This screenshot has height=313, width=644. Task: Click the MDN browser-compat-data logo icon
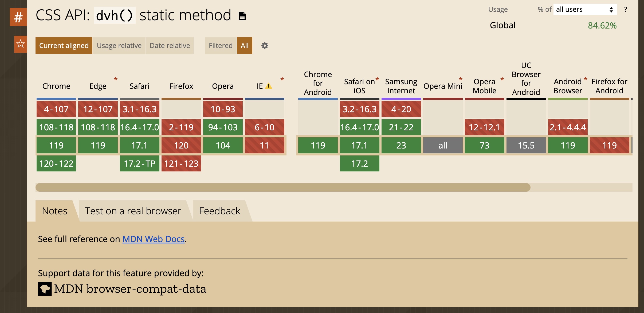45,289
